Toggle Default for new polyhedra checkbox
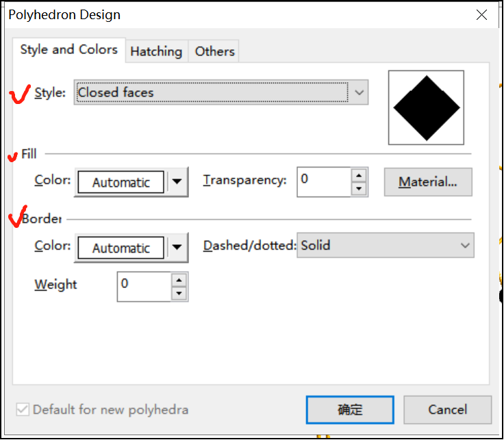Image resolution: width=504 pixels, height=440 pixels. tap(23, 410)
